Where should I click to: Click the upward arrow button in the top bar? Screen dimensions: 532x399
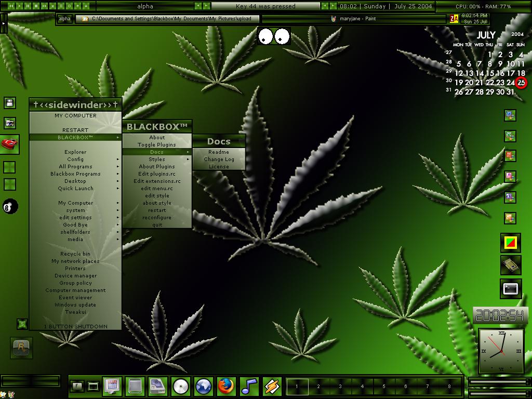click(x=77, y=6)
